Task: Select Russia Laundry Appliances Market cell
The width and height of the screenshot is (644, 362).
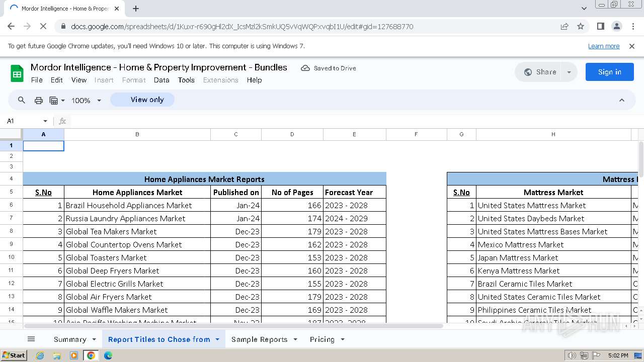Action: point(137,218)
